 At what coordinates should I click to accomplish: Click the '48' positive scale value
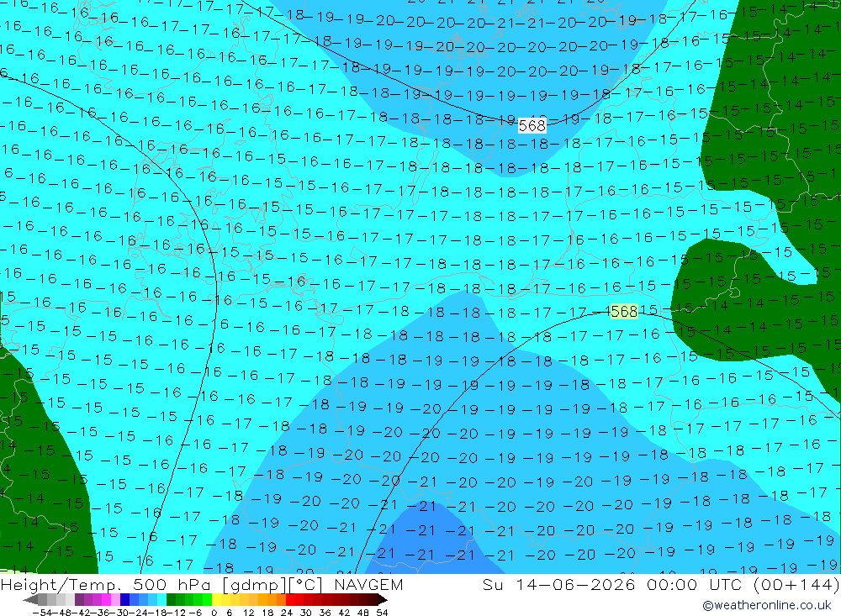[363, 613]
